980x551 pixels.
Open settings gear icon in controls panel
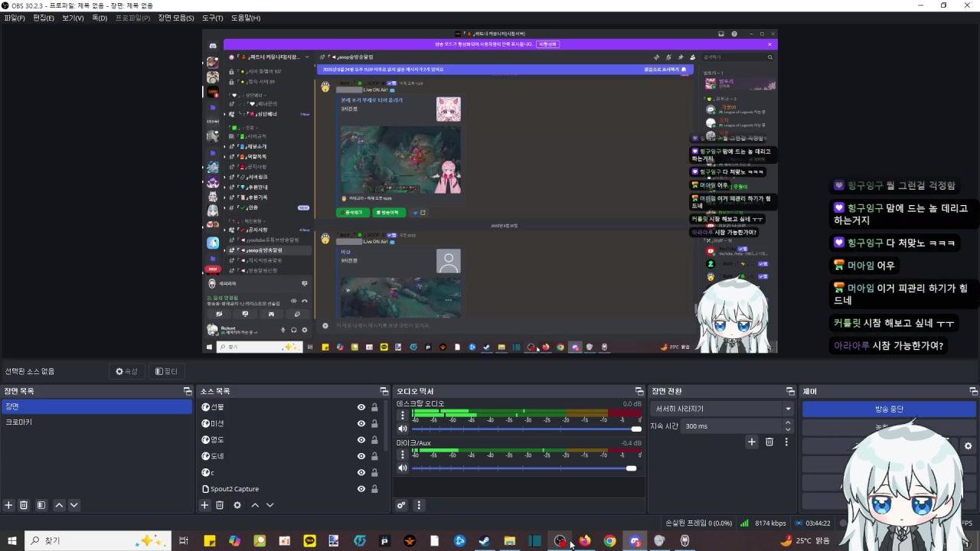968,445
